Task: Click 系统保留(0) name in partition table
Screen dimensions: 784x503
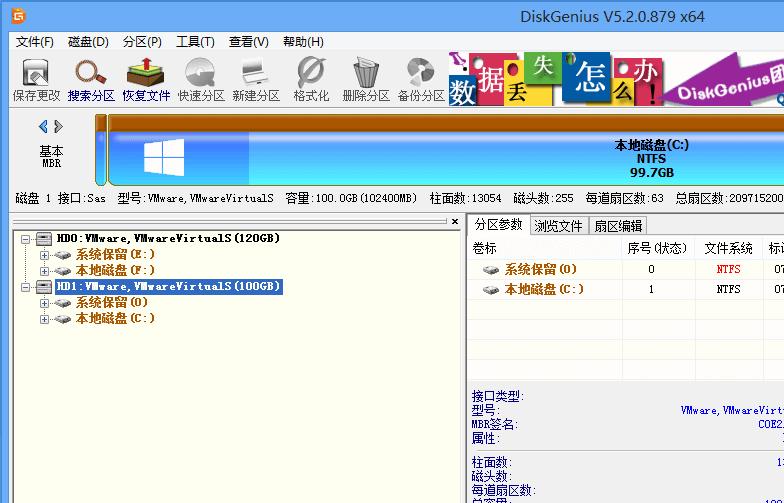Action: click(x=540, y=270)
